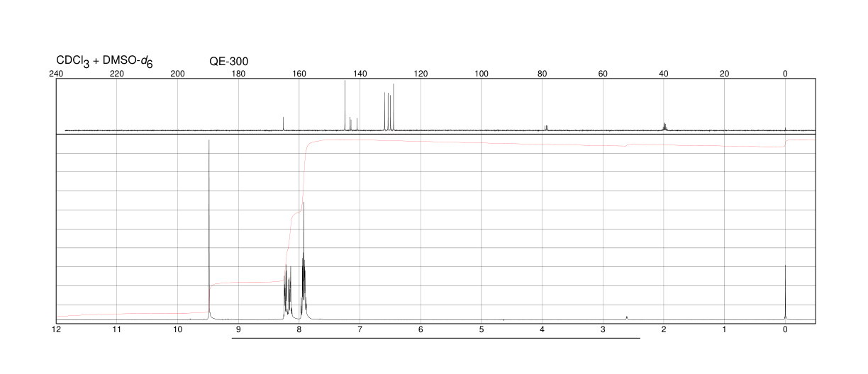Select the "220" tick label on the carbon axis
The image size is (868, 374).
coord(117,73)
